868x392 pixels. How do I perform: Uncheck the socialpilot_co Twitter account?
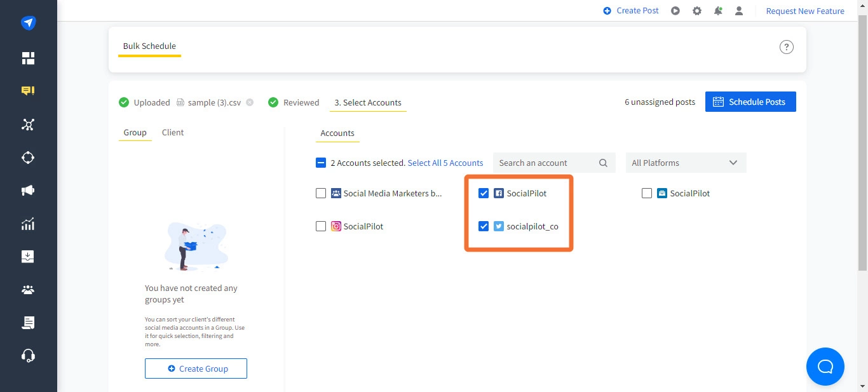pyautogui.click(x=484, y=226)
